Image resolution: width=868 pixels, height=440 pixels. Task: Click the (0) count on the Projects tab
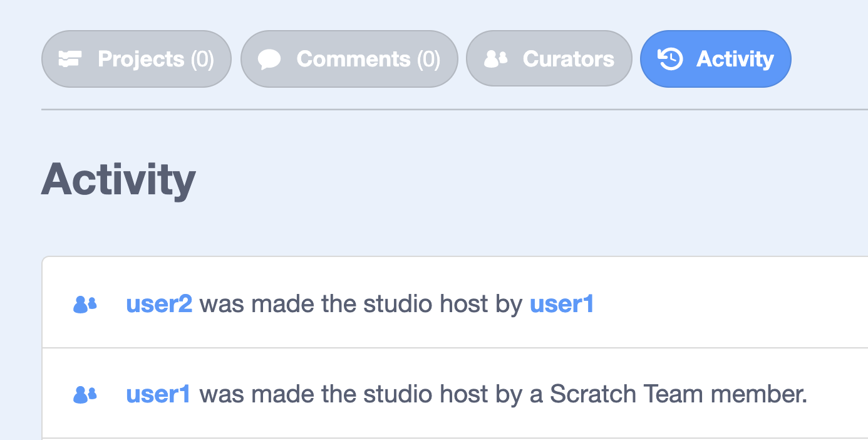click(202, 59)
